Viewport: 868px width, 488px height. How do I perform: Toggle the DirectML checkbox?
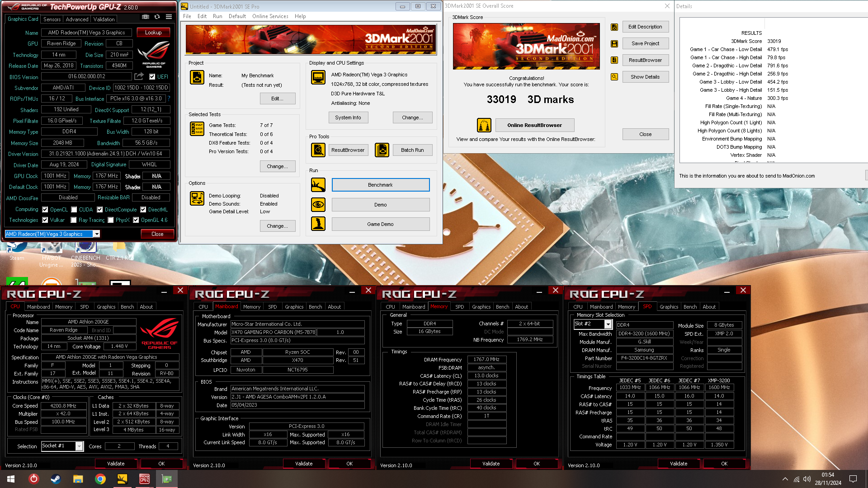(x=143, y=210)
